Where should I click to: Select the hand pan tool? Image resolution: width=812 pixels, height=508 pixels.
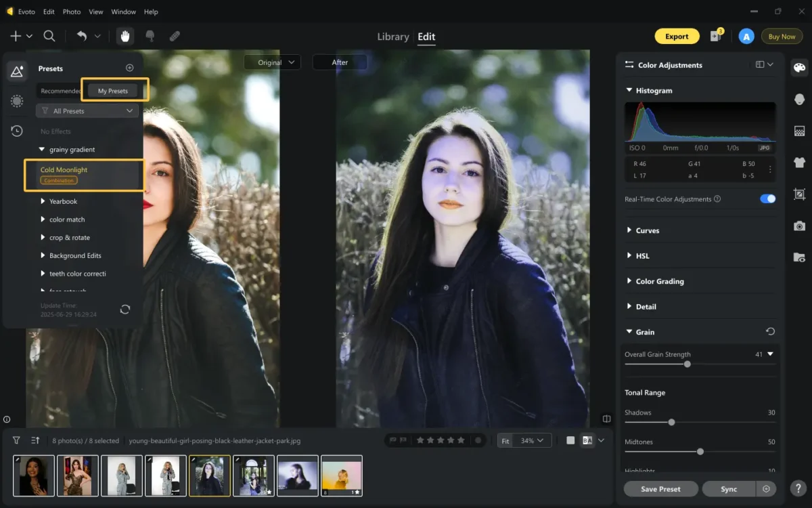point(125,37)
